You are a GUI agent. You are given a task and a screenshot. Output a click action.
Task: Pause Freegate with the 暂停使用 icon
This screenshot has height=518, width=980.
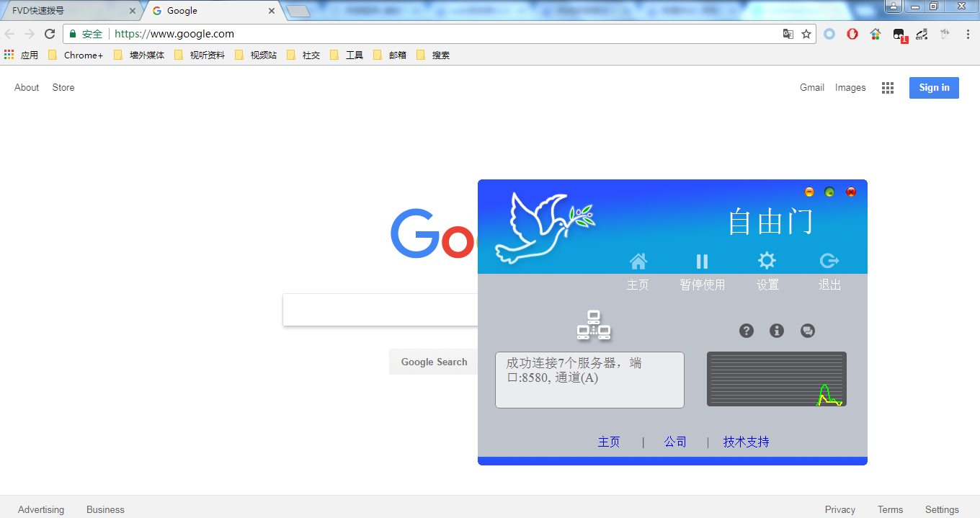click(702, 261)
